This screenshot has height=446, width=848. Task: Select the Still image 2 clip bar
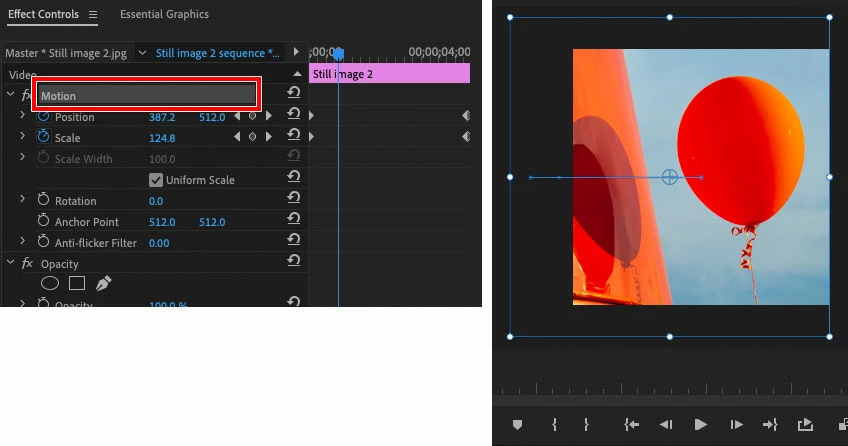tap(389, 74)
